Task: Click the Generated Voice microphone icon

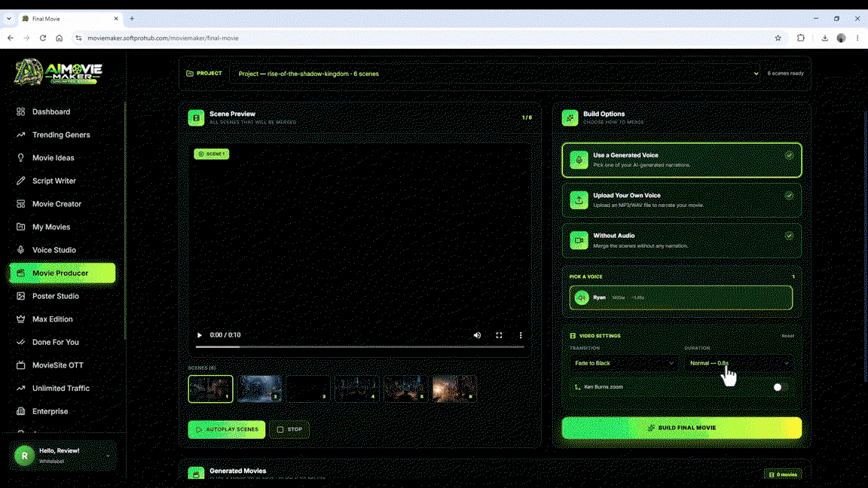Action: click(579, 160)
